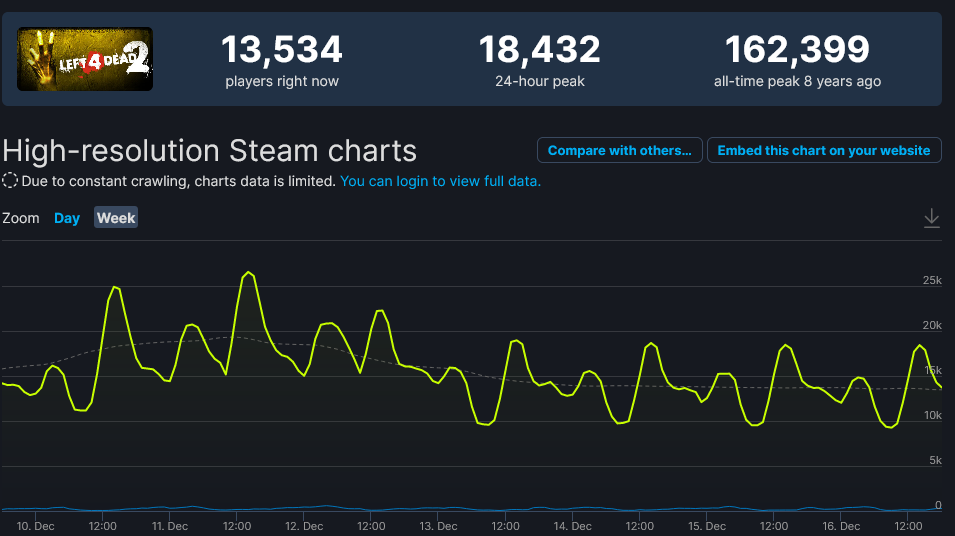Viewport: 955px width, 536px height.
Task: Click the 14. Dec axis label
Action: (x=573, y=526)
